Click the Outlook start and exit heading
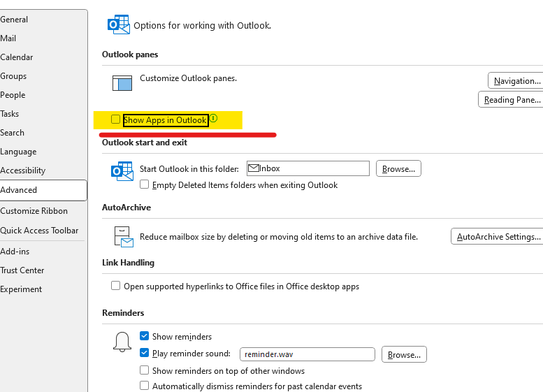This screenshot has height=392, width=543. [x=145, y=143]
